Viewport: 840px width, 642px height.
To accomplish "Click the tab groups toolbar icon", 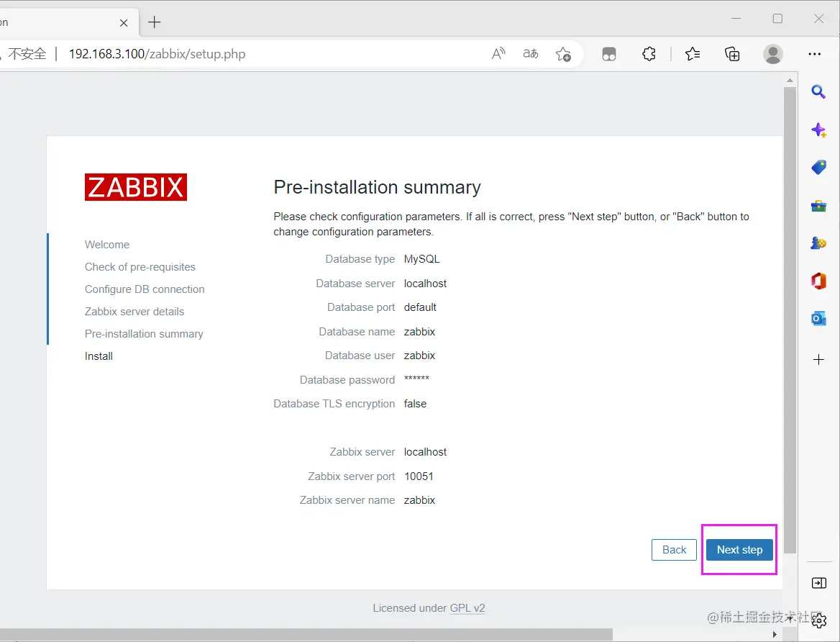I will point(609,54).
